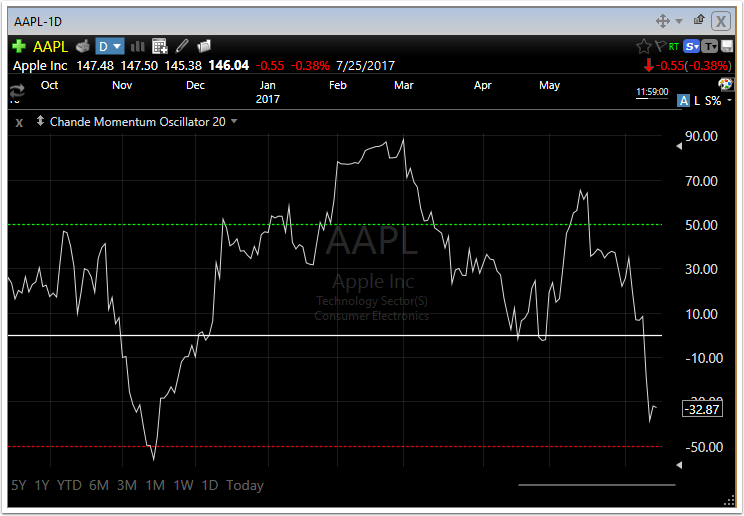The height and width of the screenshot is (516, 744).
Task: Toggle the S% percent scale button
Action: [x=713, y=101]
